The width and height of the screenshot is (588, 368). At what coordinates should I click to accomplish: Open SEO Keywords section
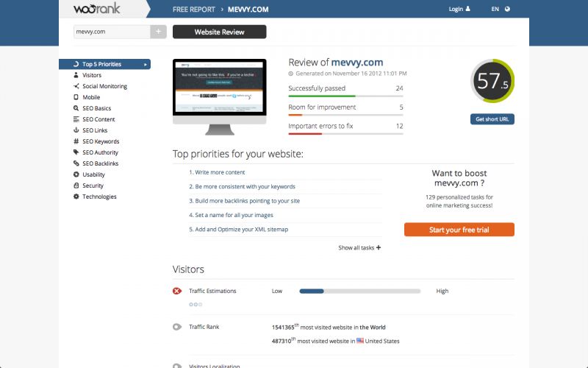coord(101,141)
